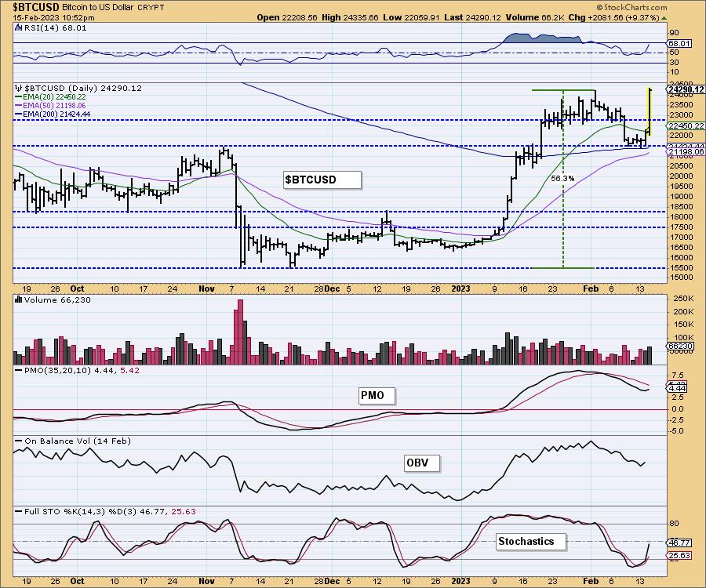Click the 2023 label on the price panel date axis
Screen dimensions: 706x588
[461, 289]
